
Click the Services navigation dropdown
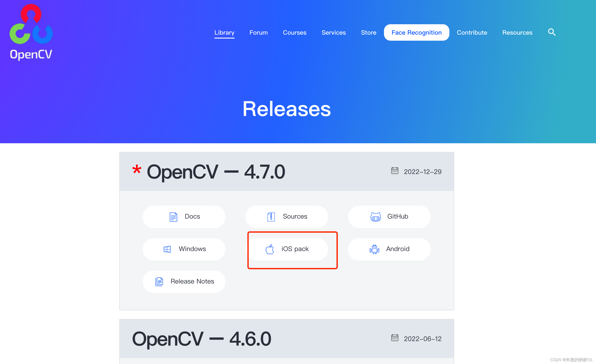coord(333,32)
